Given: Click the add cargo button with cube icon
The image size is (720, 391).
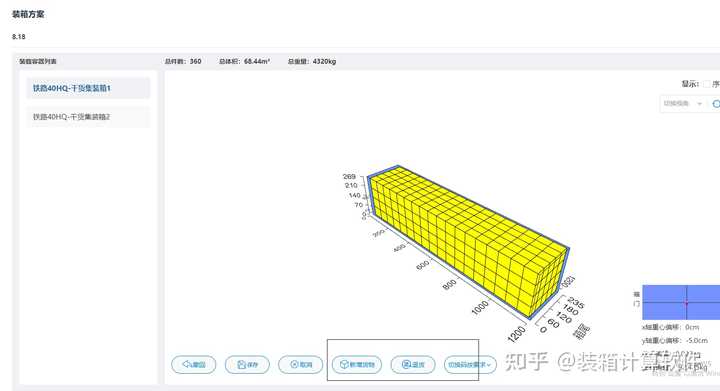Looking at the screenshot, I should point(357,364).
